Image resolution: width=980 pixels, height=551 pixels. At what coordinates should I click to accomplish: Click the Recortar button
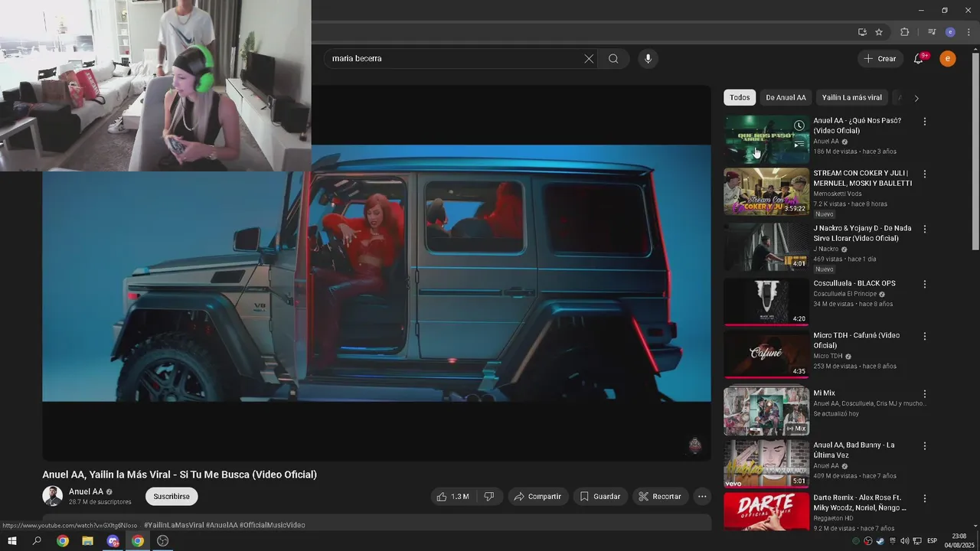coord(660,497)
